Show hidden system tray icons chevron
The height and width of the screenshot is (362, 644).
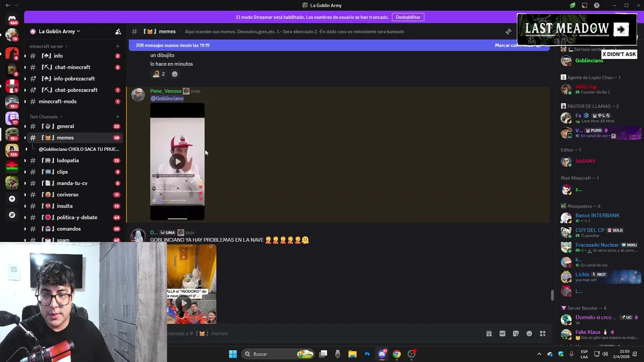click(539, 354)
